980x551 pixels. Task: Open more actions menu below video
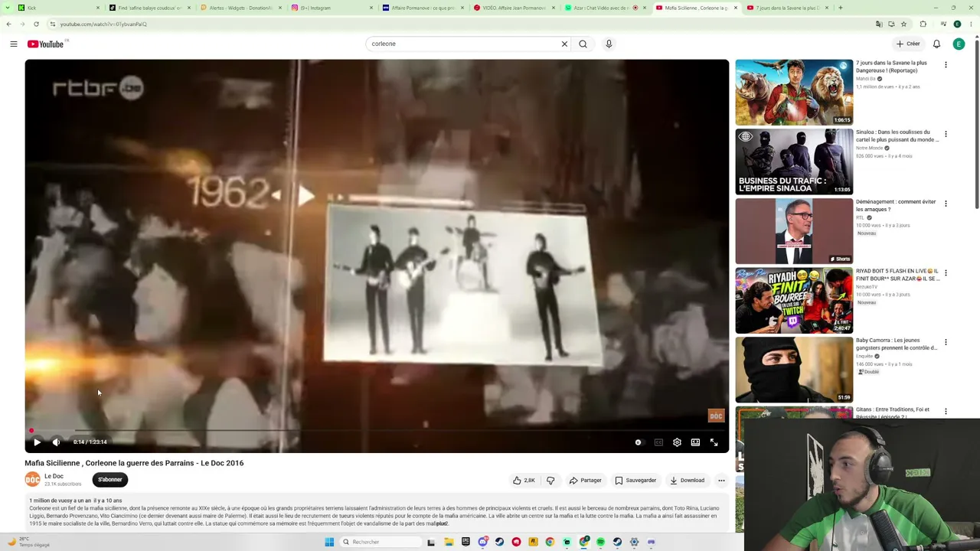[721, 481]
